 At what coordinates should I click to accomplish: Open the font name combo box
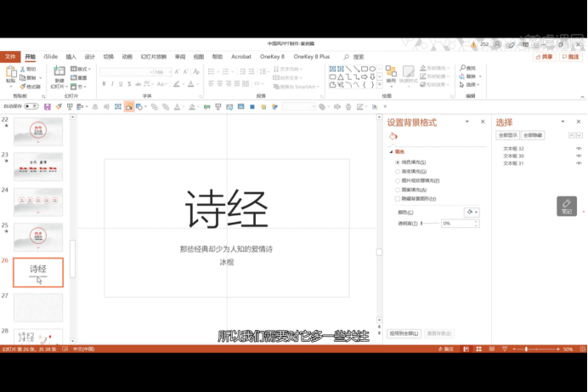(127, 71)
